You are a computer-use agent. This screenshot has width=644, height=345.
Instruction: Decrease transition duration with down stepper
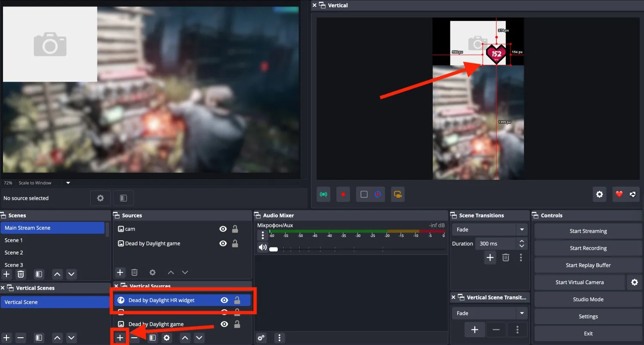522,246
